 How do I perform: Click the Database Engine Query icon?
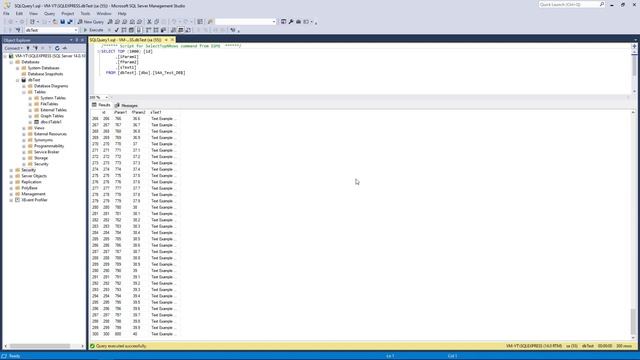[x=110, y=22]
